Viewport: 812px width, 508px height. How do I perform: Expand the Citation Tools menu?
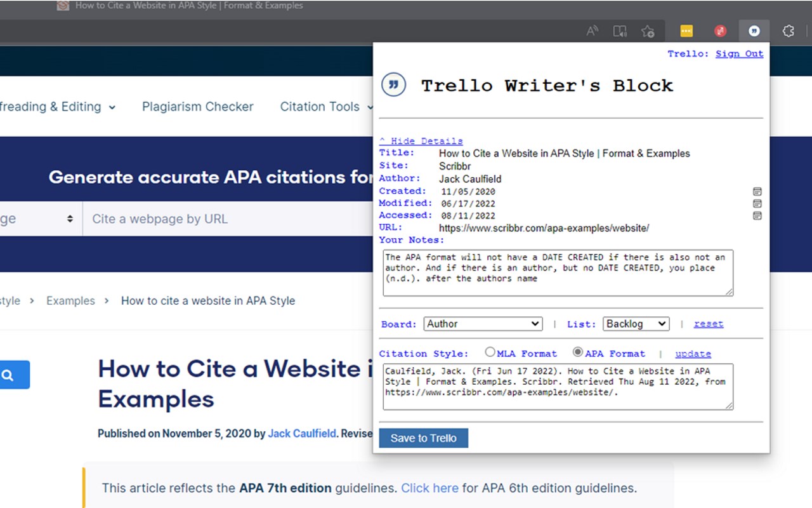327,107
